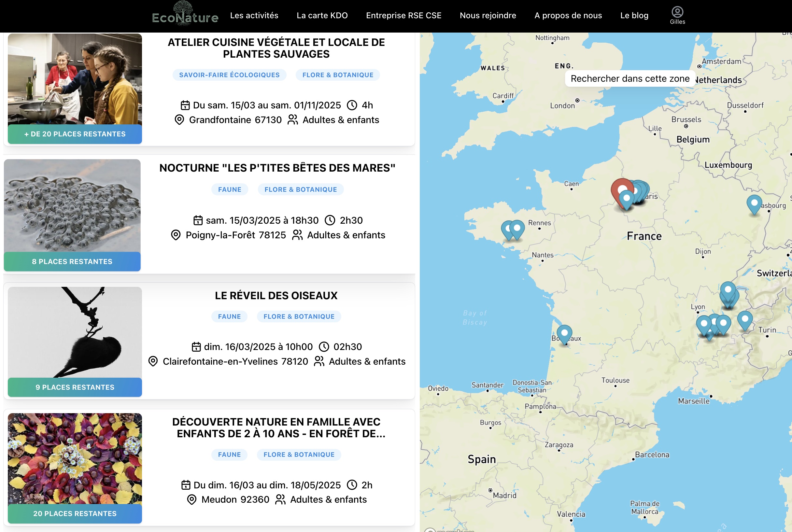
Task: Open La carte KDO menu
Action: pyautogui.click(x=322, y=16)
